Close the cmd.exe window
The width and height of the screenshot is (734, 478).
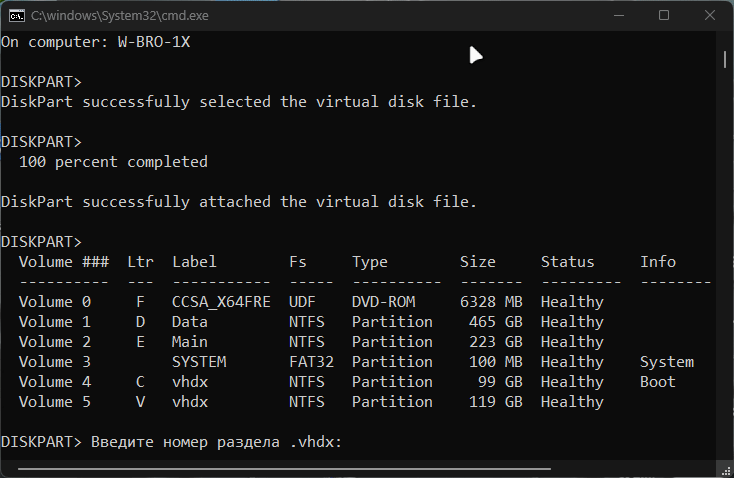pos(709,15)
